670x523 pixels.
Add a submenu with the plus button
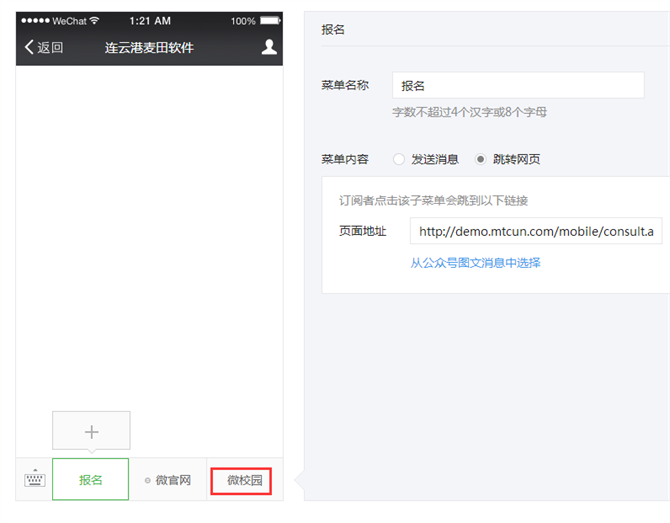click(x=91, y=431)
